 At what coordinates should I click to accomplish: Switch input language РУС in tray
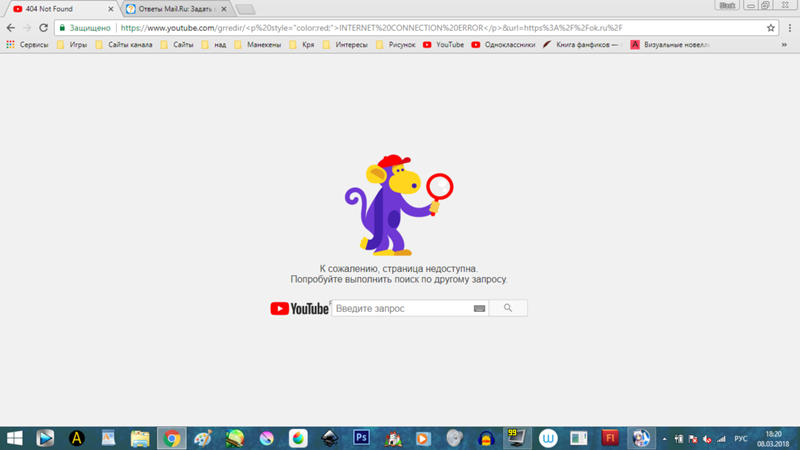[741, 439]
